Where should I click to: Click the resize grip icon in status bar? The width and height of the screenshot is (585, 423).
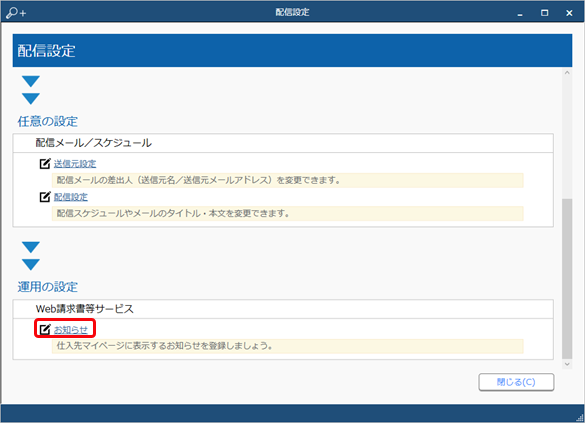pos(579,418)
